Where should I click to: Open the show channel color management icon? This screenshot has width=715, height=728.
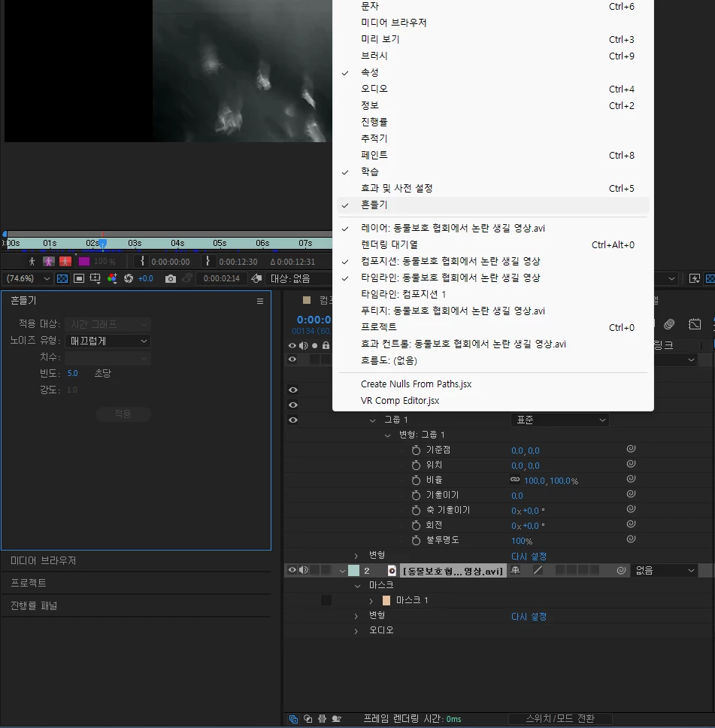112,278
